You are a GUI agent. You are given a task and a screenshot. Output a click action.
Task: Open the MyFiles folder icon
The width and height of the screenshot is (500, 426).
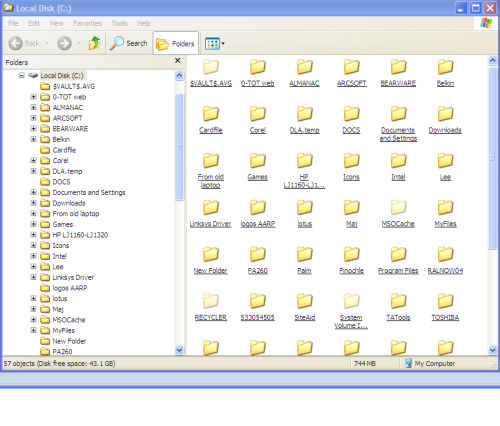(445, 207)
